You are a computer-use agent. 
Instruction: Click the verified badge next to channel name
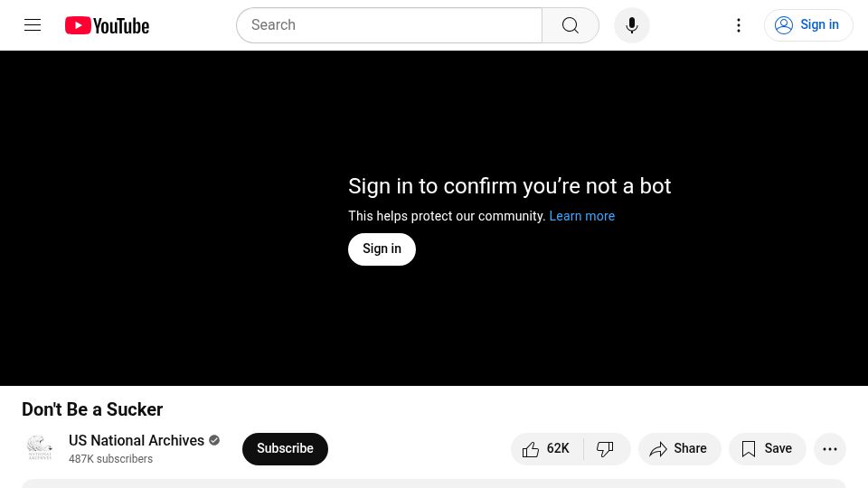pyautogui.click(x=214, y=440)
